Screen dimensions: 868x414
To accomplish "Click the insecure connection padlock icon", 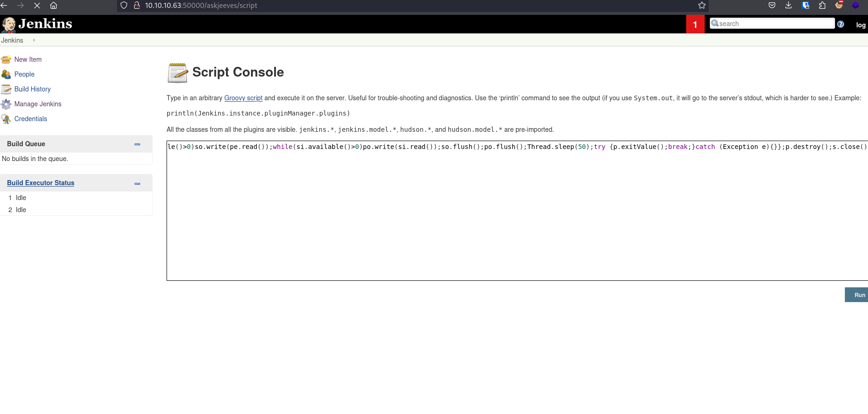I will click(137, 6).
